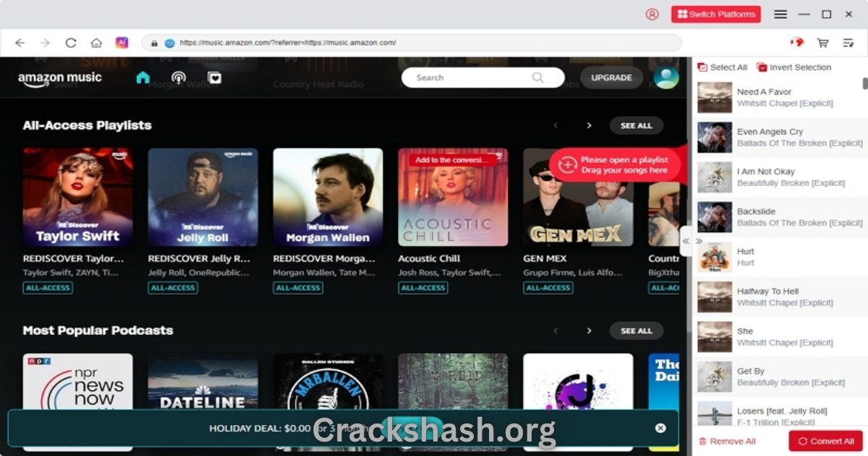Open the Podcasts broadcast tab icon
Viewport: 868px width, 456px height.
(x=179, y=77)
